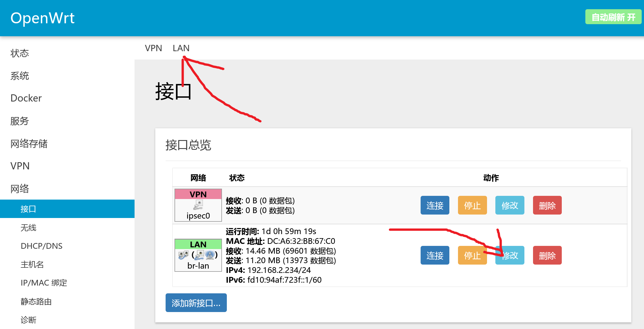Click the OpenWrt logo title
This screenshot has width=644, height=329.
pos(43,18)
